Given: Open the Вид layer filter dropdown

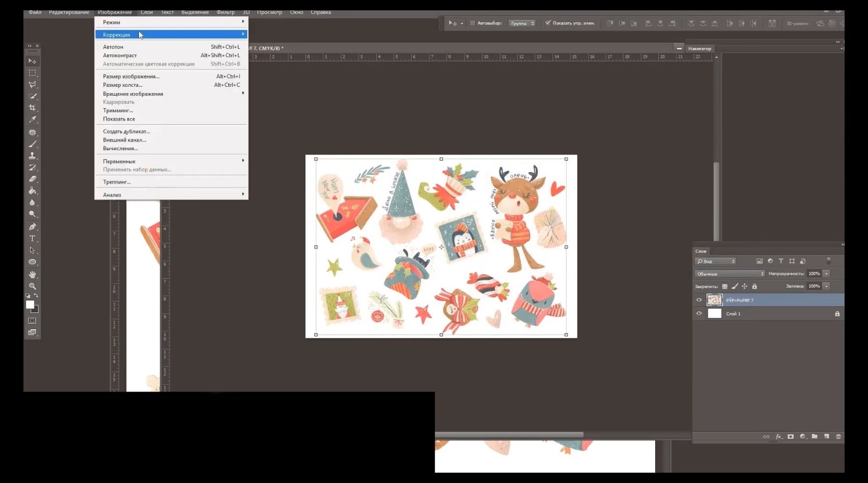Looking at the screenshot, I should pyautogui.click(x=716, y=262).
